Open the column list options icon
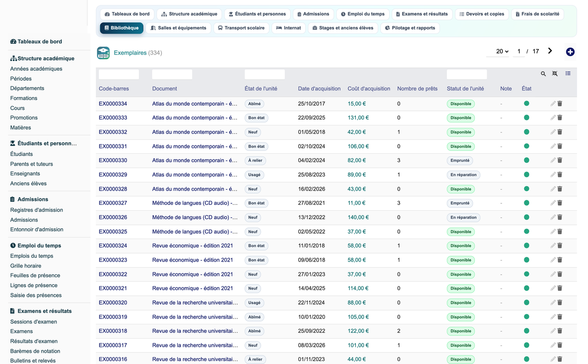 tap(568, 74)
